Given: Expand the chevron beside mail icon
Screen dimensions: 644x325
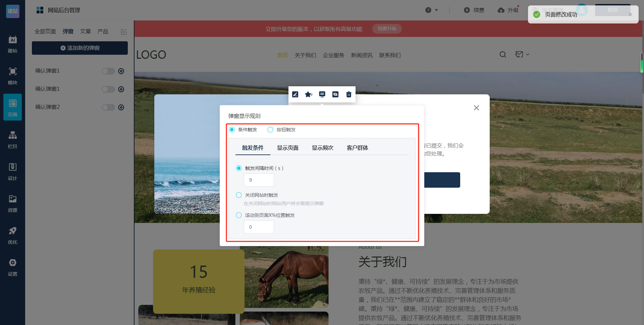Looking at the screenshot, I should (528, 54).
